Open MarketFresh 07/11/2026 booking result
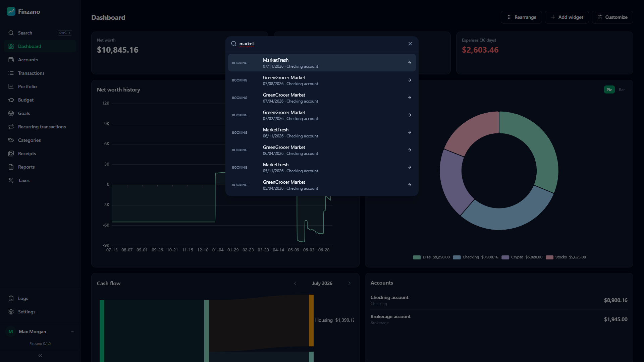Viewport: 644px width, 362px height. tap(322, 63)
